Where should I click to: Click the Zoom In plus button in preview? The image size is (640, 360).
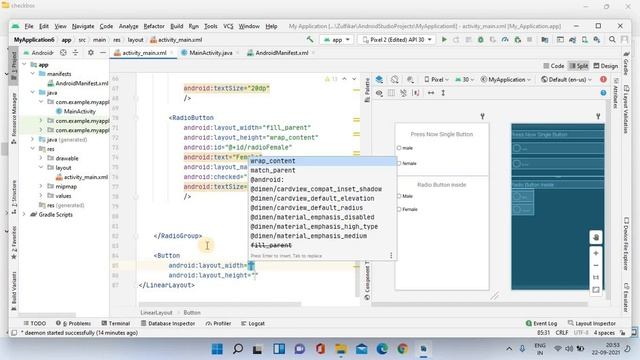pos(596,253)
